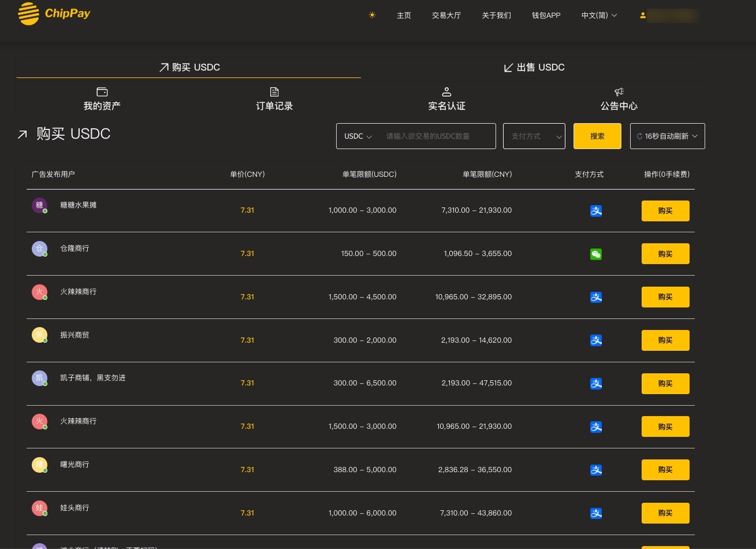The image size is (756, 549).
Task: Select the 购买 USDC tab
Action: pos(189,68)
